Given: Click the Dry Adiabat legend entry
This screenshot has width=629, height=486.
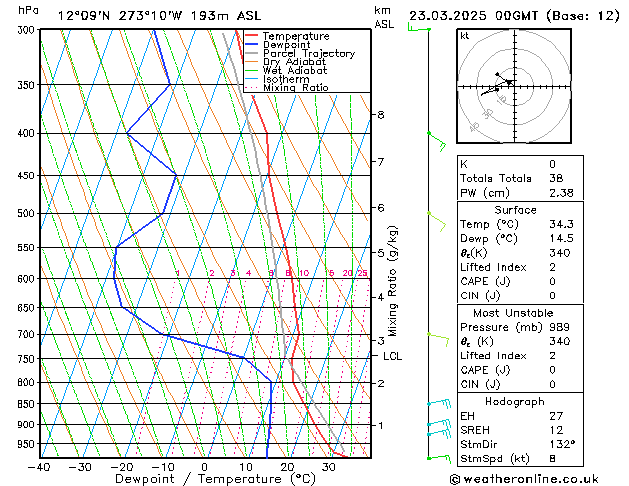Looking at the screenshot, I should point(285,62).
